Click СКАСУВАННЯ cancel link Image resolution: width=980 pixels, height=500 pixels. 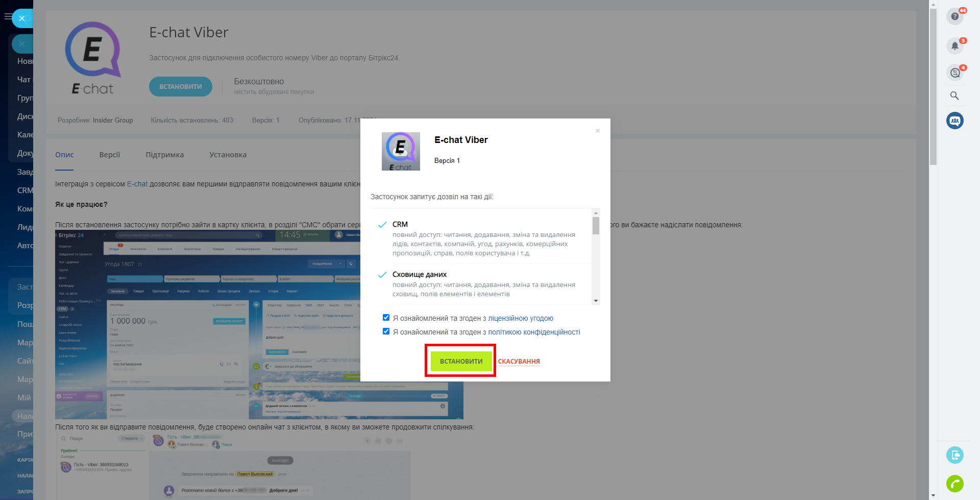[519, 362]
